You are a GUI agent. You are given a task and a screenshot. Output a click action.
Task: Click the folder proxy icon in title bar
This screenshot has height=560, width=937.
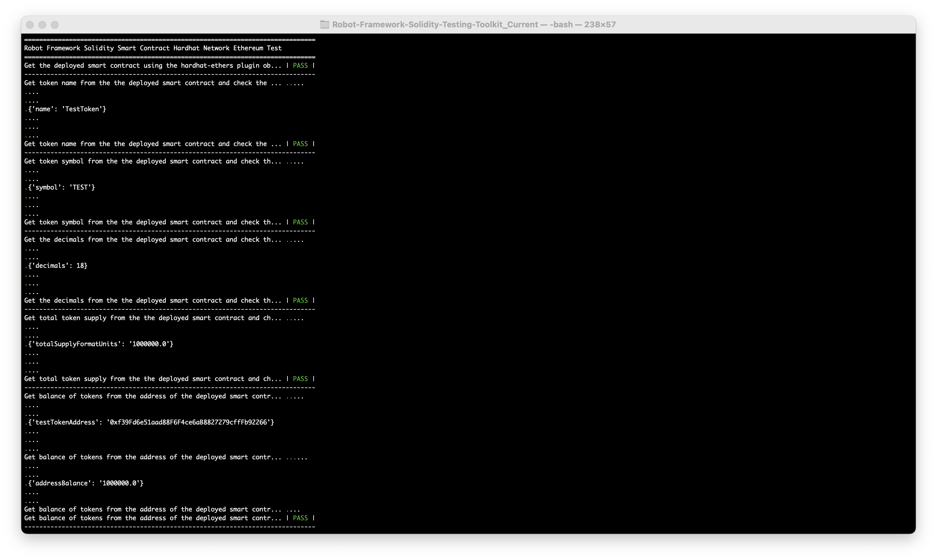coord(324,25)
